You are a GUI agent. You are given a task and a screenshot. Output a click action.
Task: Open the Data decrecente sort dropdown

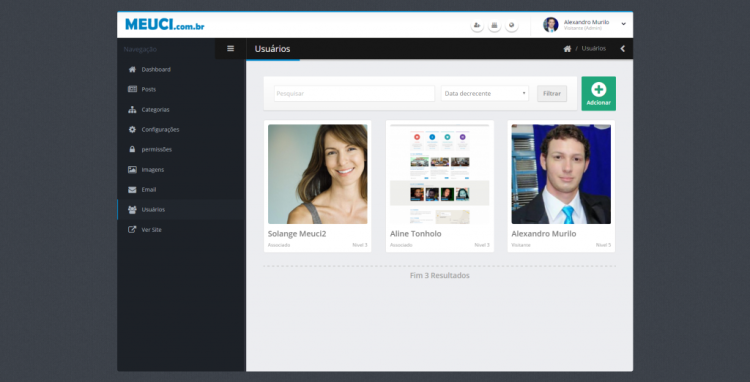485,94
